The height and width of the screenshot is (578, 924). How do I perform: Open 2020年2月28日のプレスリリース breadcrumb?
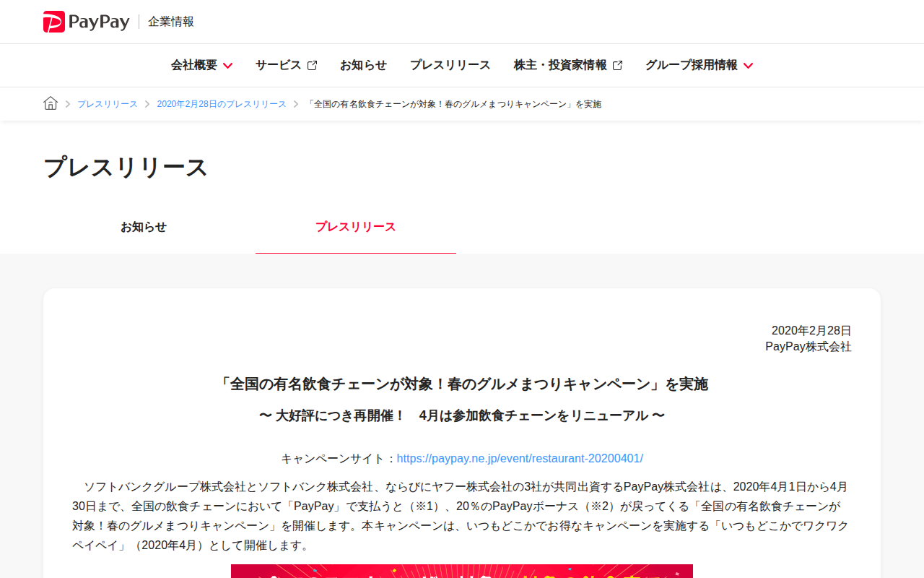click(x=222, y=104)
